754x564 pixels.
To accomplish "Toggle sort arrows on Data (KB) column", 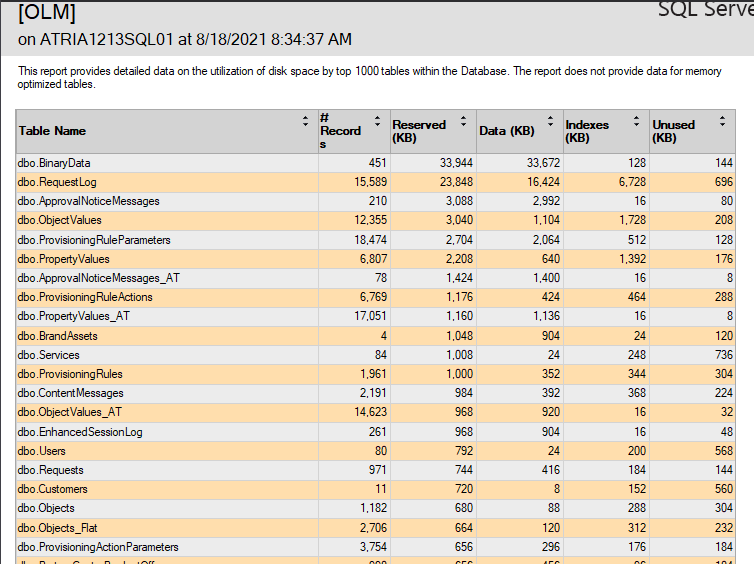I will click(549, 121).
